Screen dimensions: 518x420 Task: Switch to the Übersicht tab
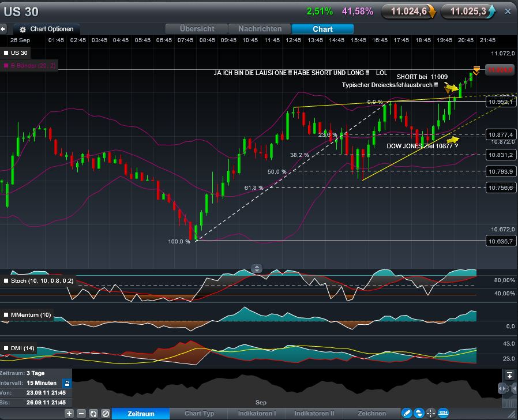[x=196, y=29]
